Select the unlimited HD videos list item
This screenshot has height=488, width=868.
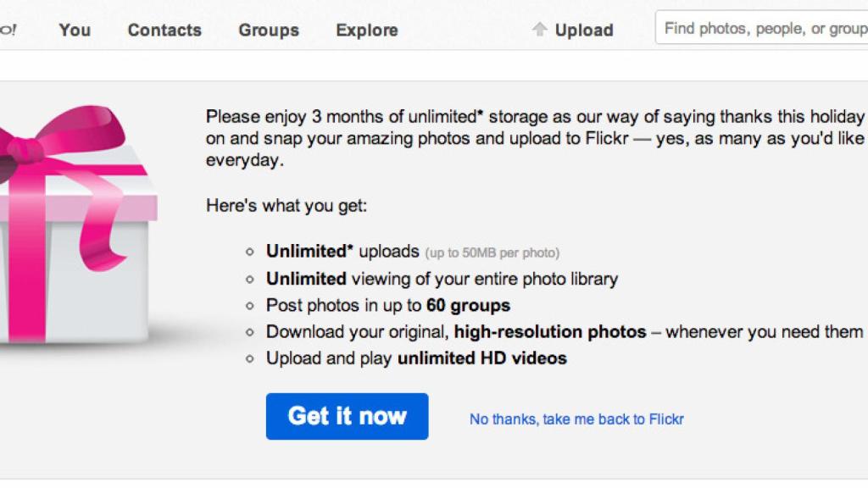click(416, 358)
